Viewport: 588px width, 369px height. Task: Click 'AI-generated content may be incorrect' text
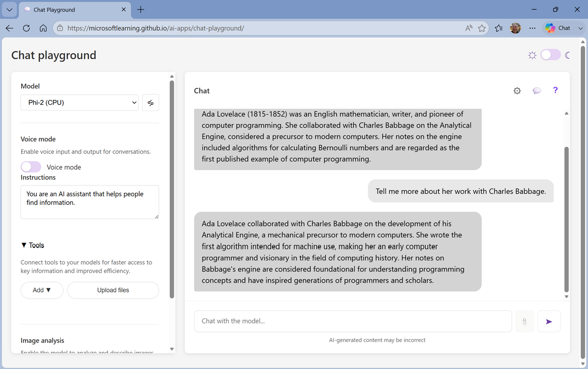tap(377, 340)
